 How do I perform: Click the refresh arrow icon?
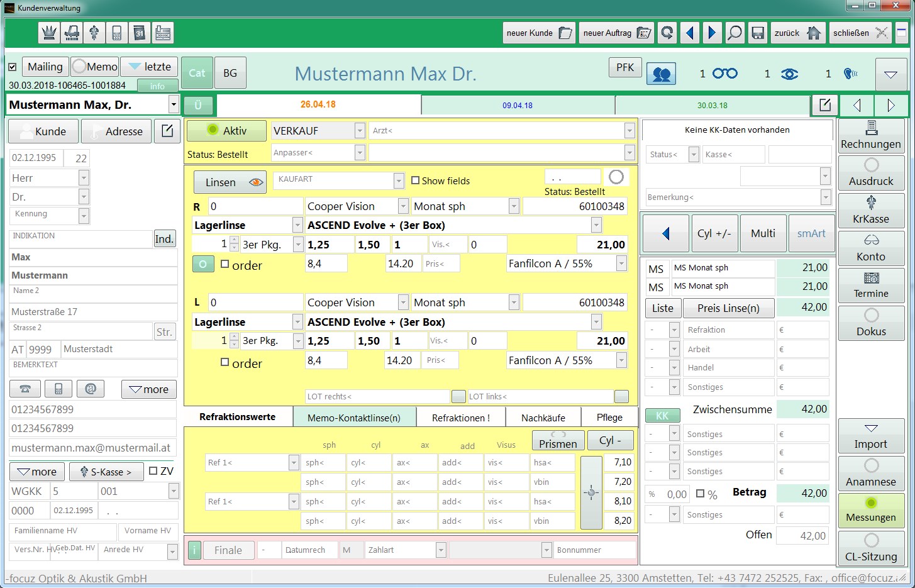(x=667, y=33)
